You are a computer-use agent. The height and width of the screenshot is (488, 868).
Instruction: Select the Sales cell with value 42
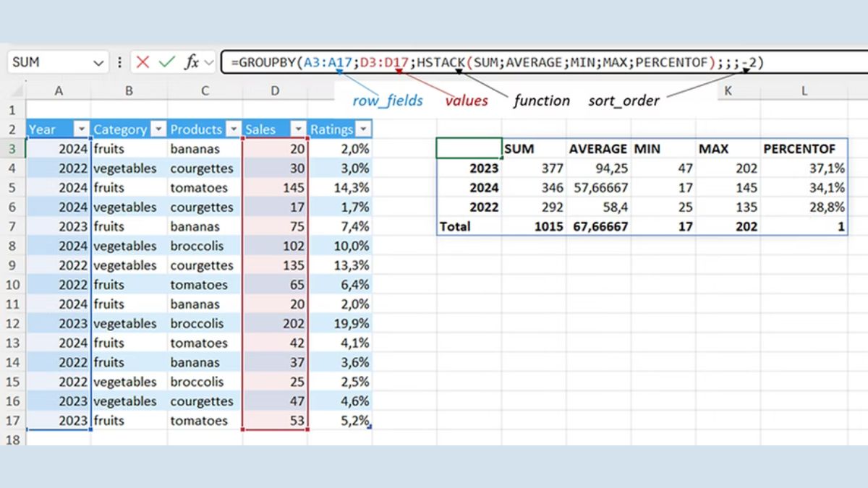[275, 343]
